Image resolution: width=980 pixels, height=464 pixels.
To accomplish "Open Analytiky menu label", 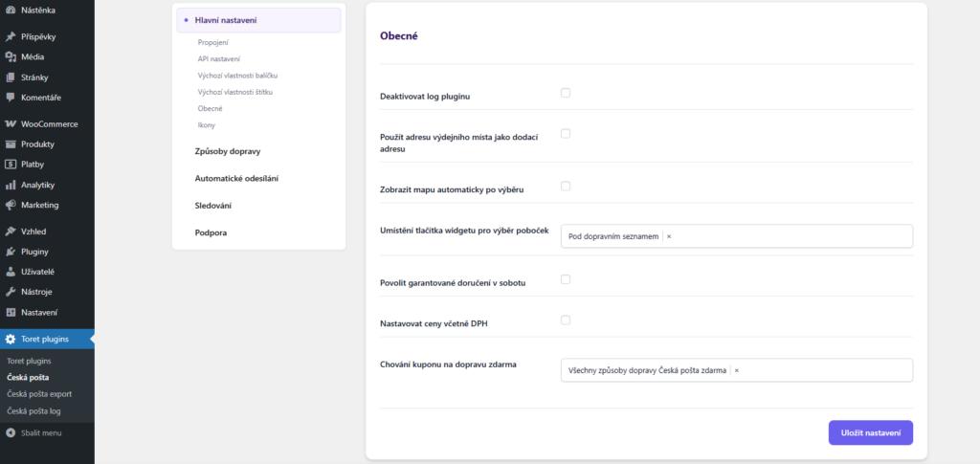I will (x=38, y=185).
